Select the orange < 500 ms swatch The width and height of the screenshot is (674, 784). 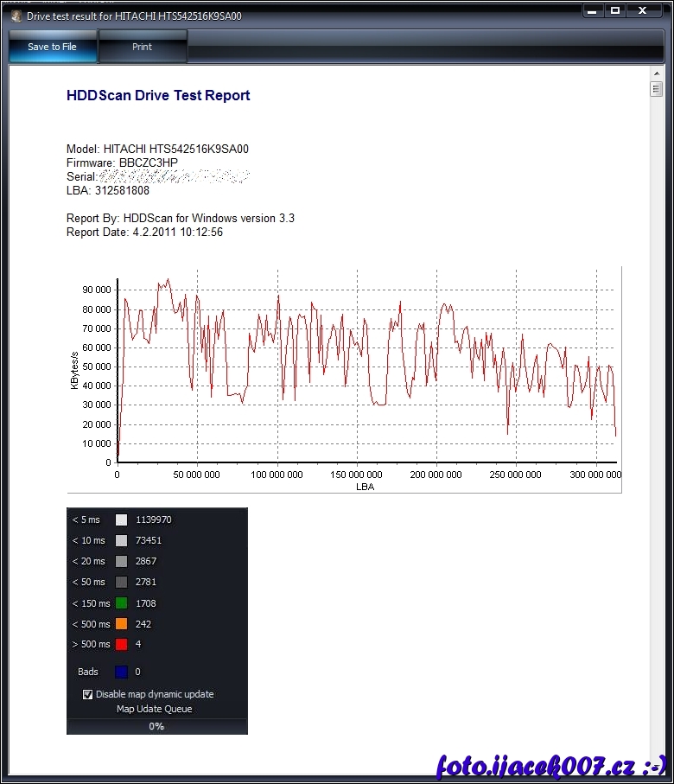122,624
